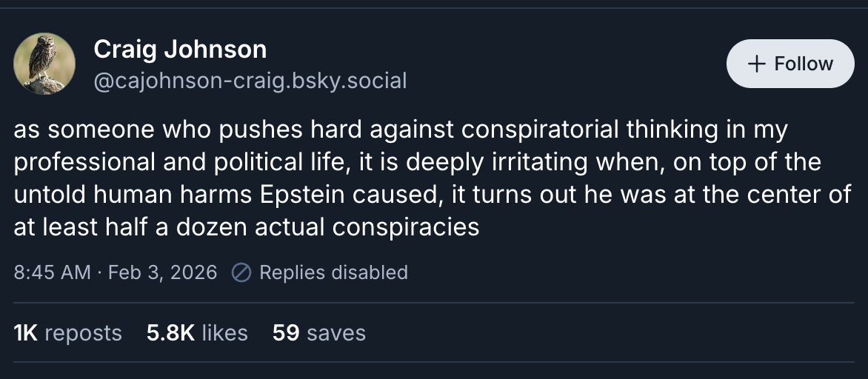Click the word 'conspiratorial' in the post
868x379 pixels.
click(x=538, y=130)
